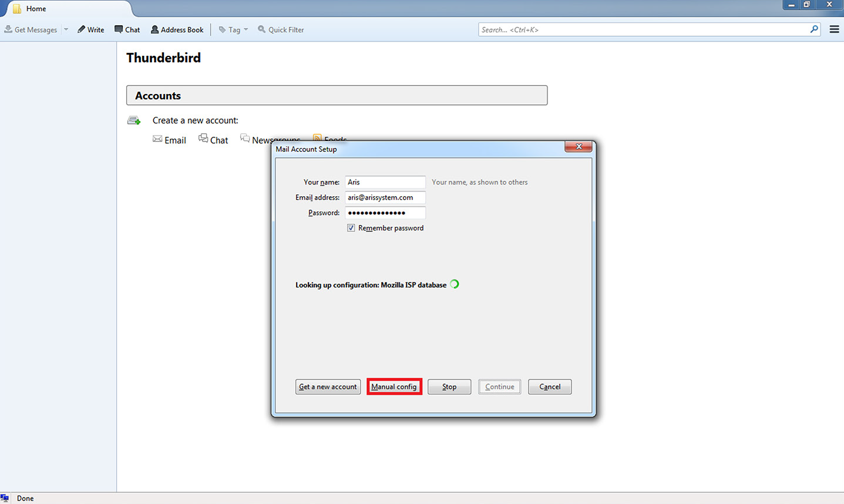This screenshot has height=504, width=844.
Task: Click the Continue button
Action: 500,387
